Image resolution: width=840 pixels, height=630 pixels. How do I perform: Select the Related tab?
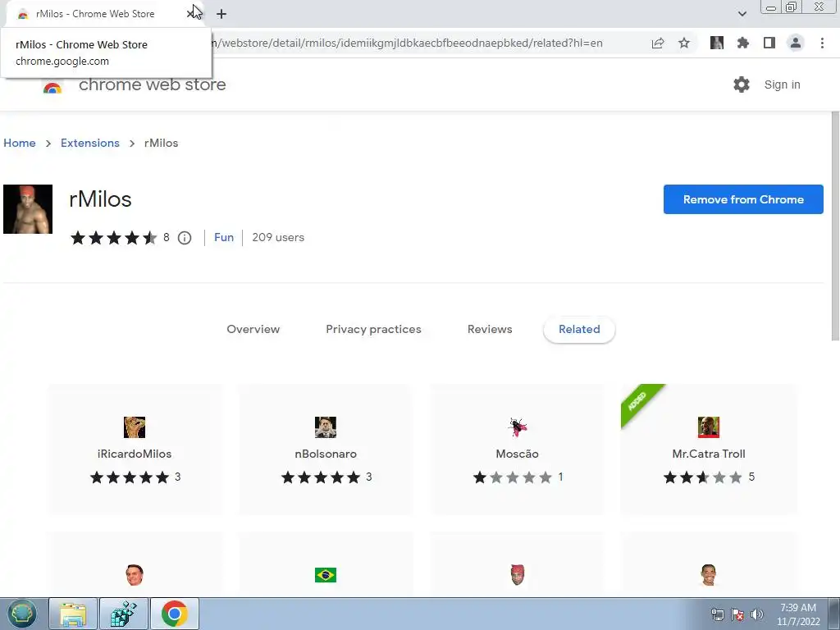click(579, 330)
